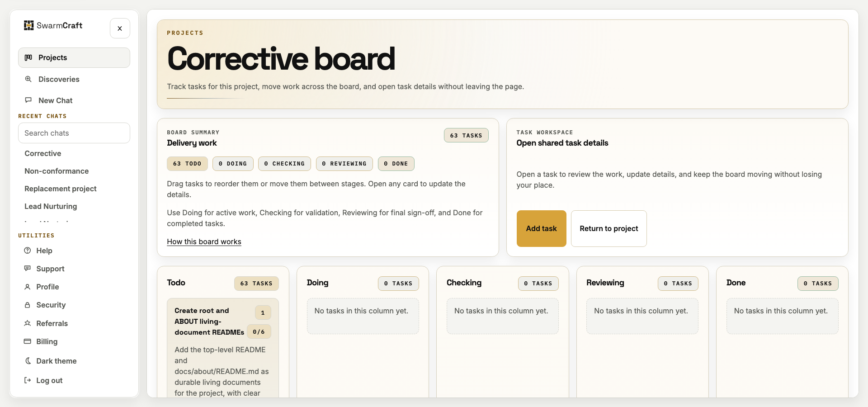The image size is (868, 407).
Task: Click the 0 CHECKING summary badge
Action: point(284,164)
